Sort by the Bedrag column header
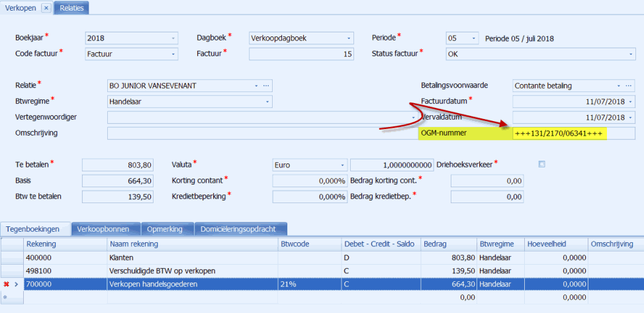This screenshot has width=644, height=313. 448,244
